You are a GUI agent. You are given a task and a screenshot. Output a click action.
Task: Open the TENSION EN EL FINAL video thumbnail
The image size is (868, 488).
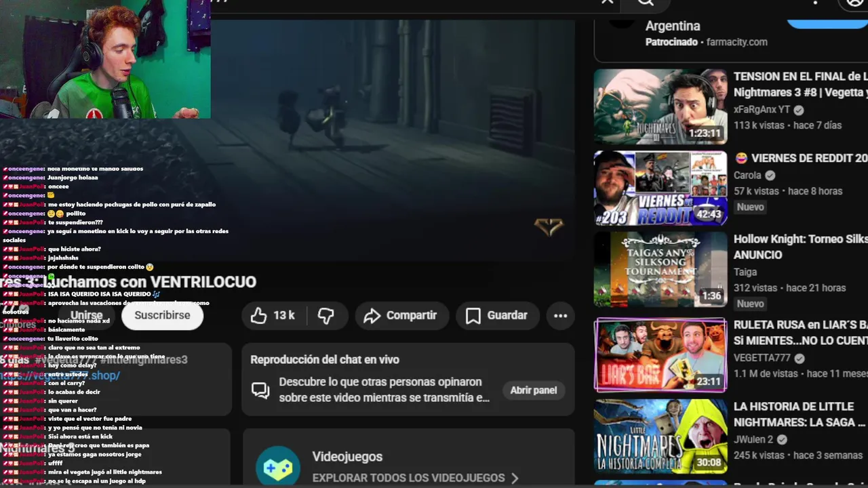[x=660, y=106]
